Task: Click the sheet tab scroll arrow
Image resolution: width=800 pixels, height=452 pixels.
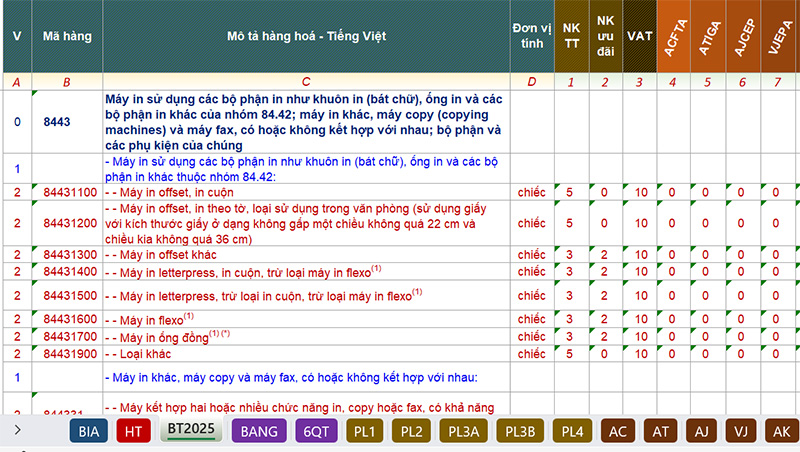Action: tap(17, 430)
